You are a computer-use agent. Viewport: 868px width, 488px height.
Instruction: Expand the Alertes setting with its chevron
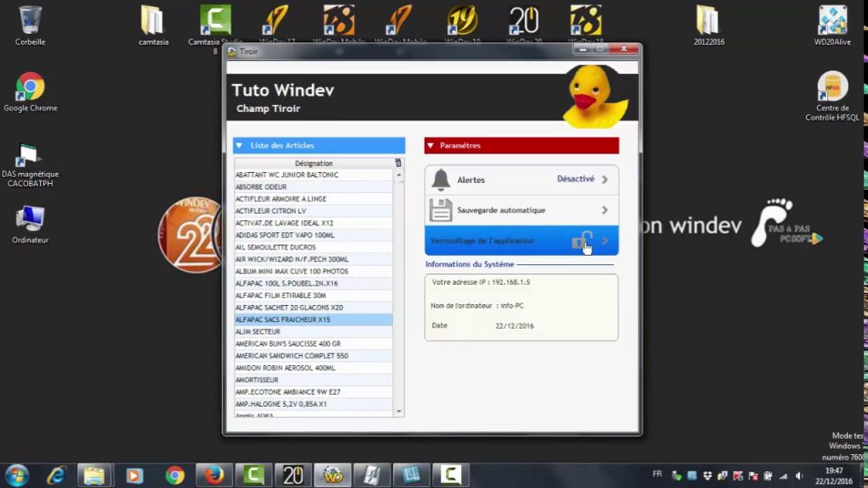[x=604, y=180]
